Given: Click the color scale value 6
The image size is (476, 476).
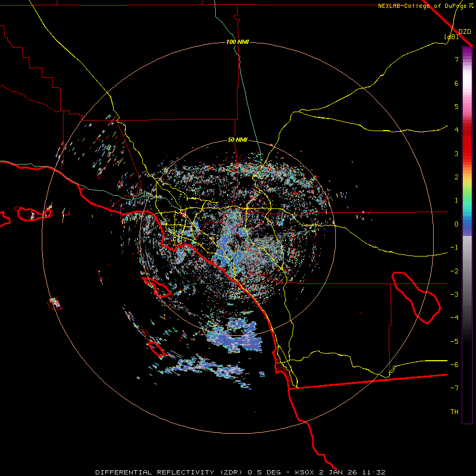Looking at the screenshot, I should coord(456,83).
